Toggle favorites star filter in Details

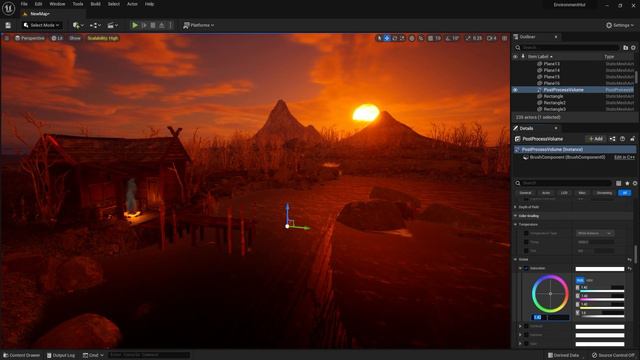tap(627, 183)
